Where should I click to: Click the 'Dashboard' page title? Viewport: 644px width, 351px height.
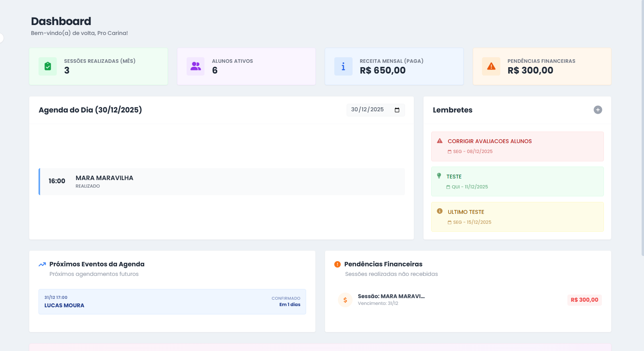click(61, 21)
